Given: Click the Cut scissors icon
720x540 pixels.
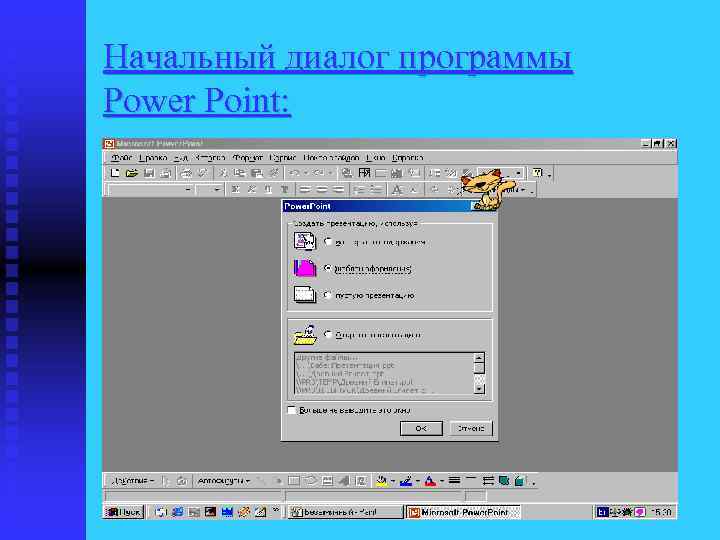Looking at the screenshot, I should point(223,173).
